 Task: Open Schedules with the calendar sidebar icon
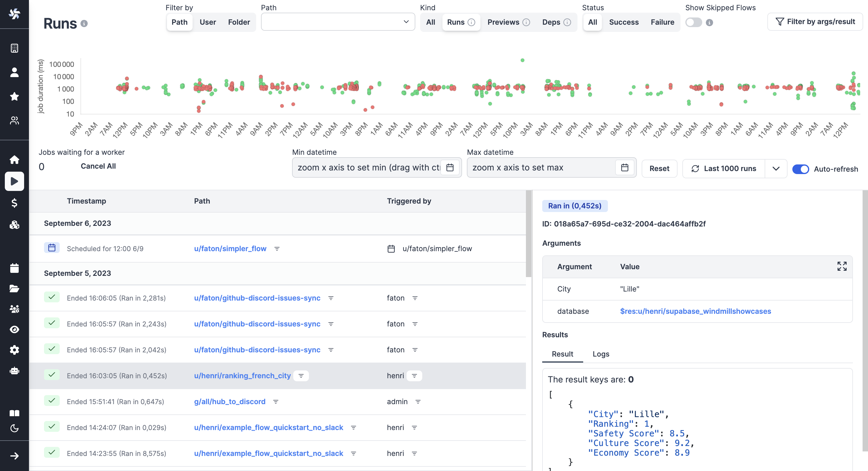pyautogui.click(x=14, y=268)
